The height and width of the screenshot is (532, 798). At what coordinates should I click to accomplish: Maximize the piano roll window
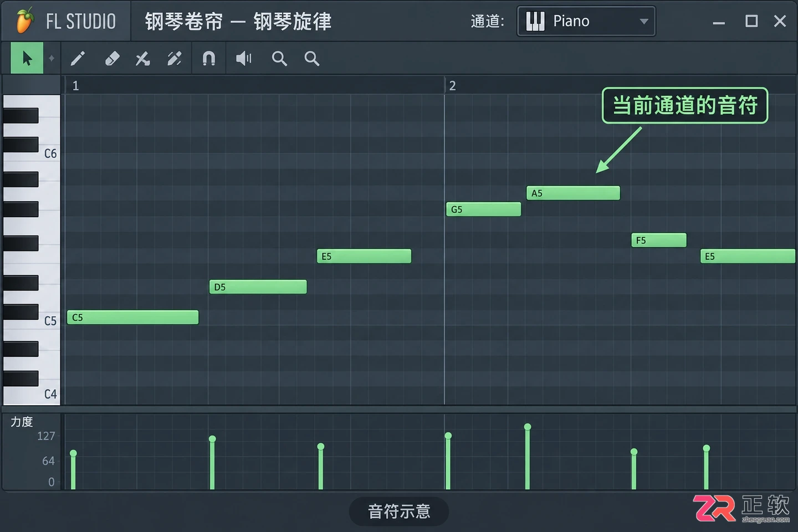pos(751,21)
